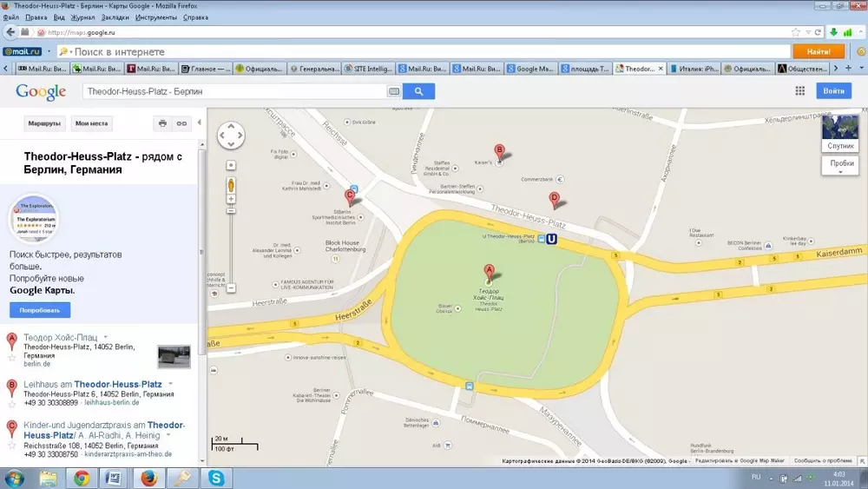868x489 pixels.
Task: Open the on-screen keyboard in search box
Action: coord(393,91)
